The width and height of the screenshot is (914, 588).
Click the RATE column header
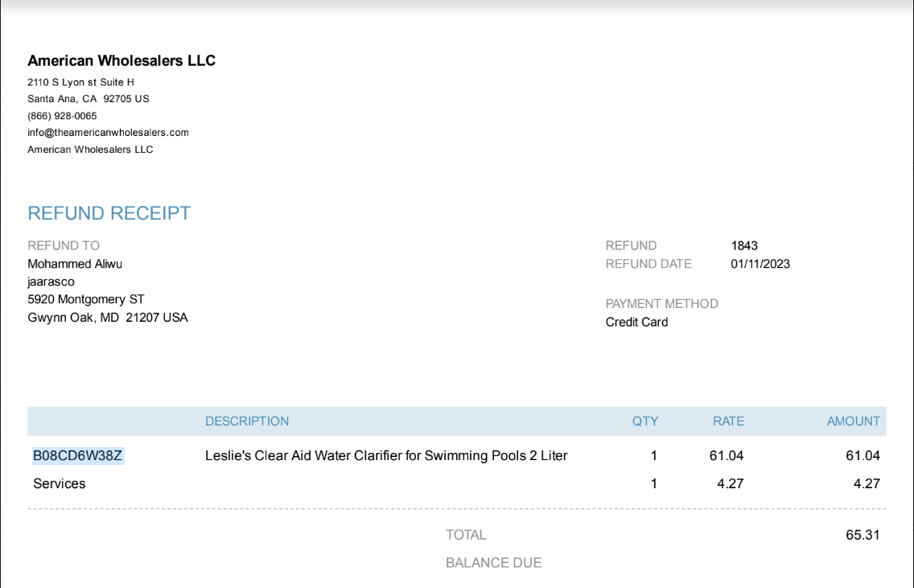728,421
